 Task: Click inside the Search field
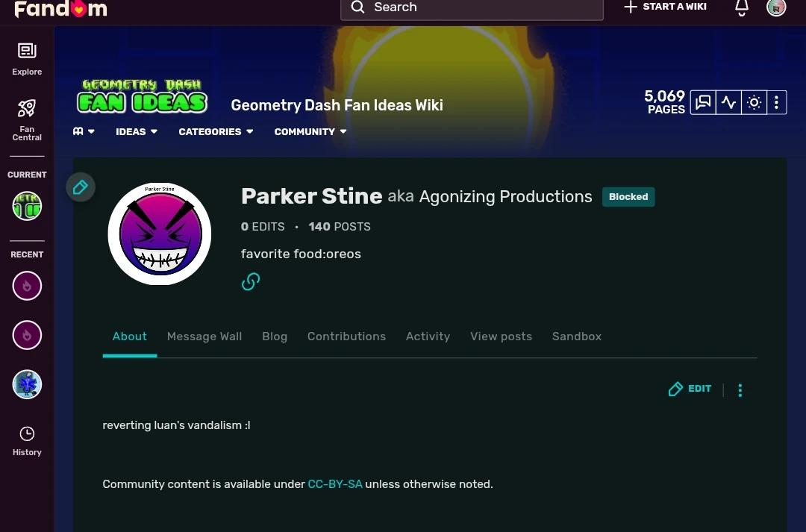pyautogui.click(x=470, y=7)
